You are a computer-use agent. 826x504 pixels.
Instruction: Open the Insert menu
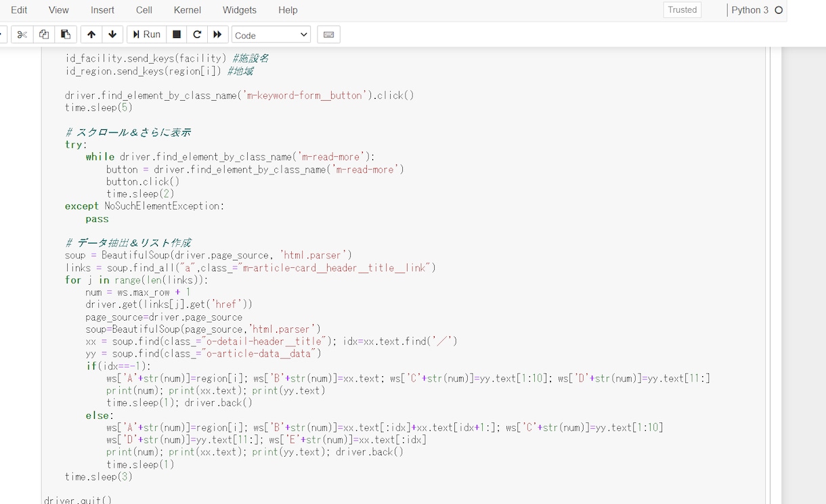[102, 10]
